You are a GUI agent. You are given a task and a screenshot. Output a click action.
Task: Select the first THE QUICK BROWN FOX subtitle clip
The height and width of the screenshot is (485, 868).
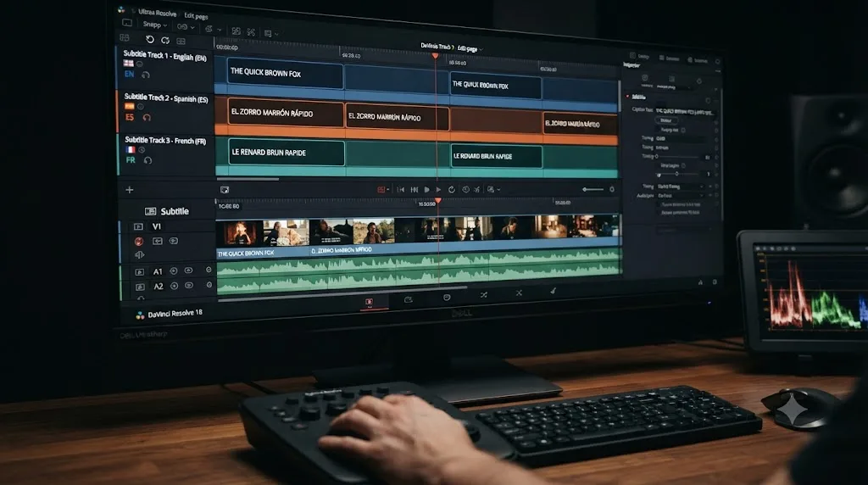coord(285,73)
